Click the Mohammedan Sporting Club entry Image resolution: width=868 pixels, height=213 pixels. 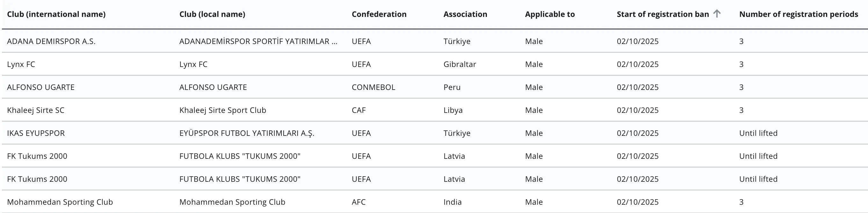click(60, 202)
